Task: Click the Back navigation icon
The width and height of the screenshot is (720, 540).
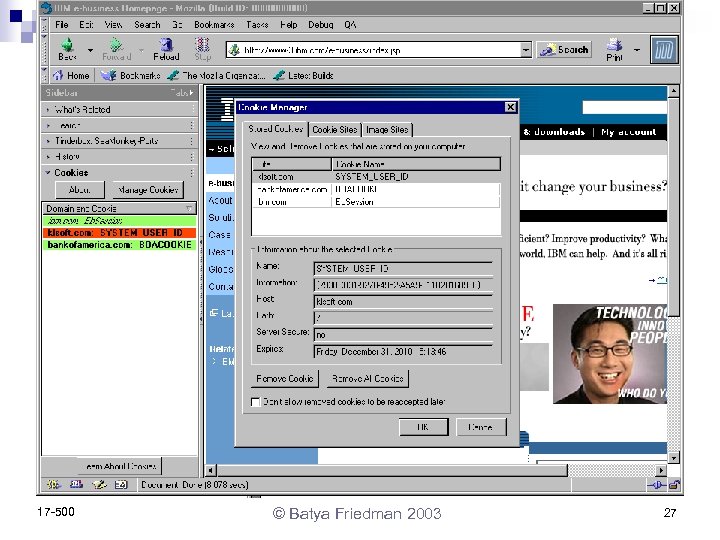Action: [x=68, y=45]
